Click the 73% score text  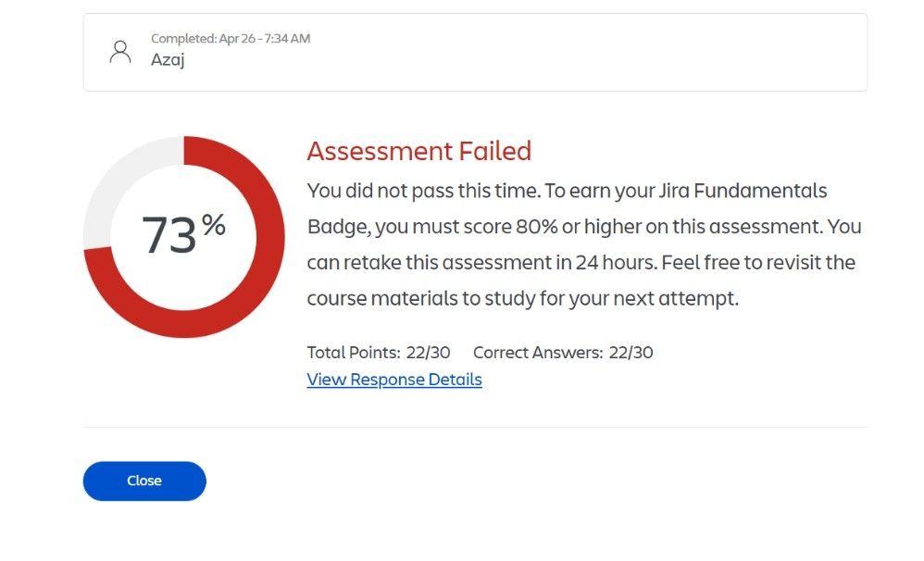pyautogui.click(x=183, y=234)
